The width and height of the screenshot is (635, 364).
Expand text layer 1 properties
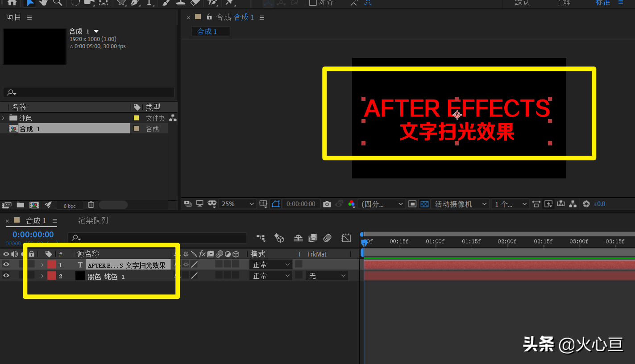(x=42, y=265)
